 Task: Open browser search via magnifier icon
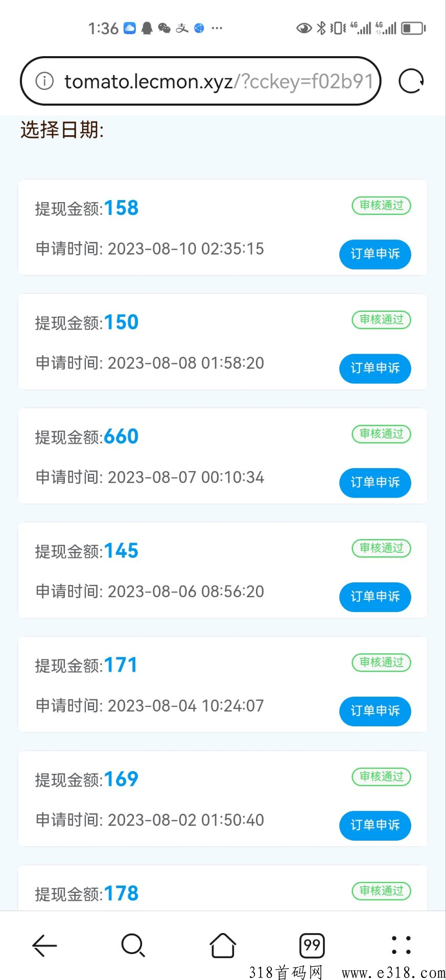(133, 945)
